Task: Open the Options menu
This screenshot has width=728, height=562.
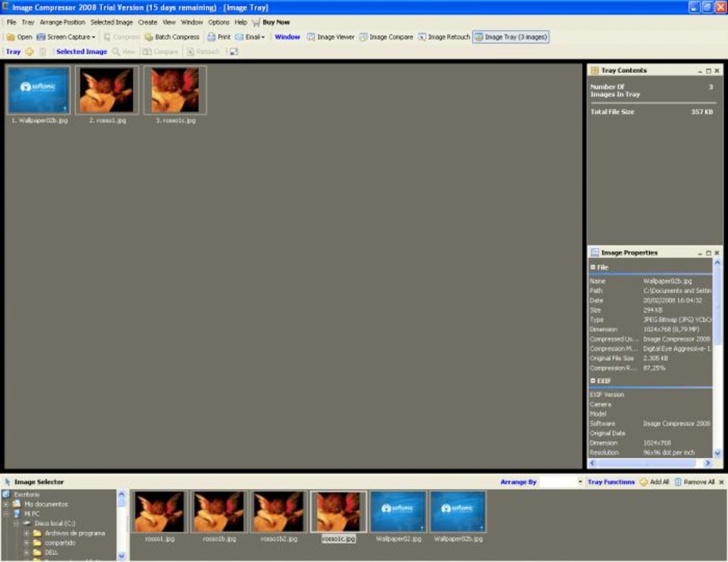Action: click(x=218, y=21)
